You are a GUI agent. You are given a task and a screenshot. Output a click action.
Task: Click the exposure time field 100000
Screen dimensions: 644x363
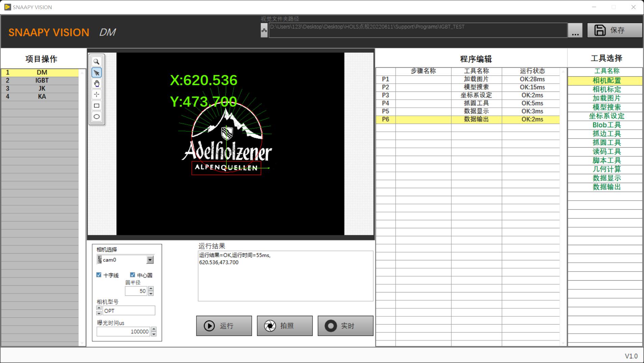pyautogui.click(x=123, y=332)
